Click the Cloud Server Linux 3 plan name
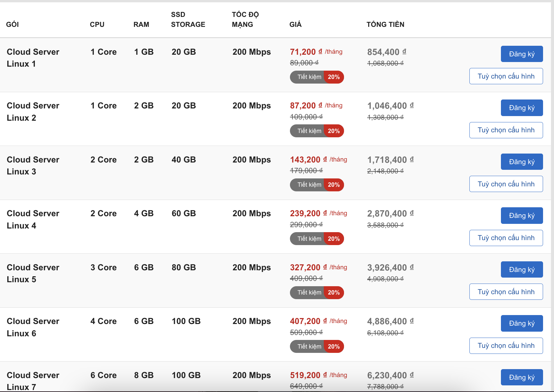Screen dimensions: 554x392 tap(33, 166)
